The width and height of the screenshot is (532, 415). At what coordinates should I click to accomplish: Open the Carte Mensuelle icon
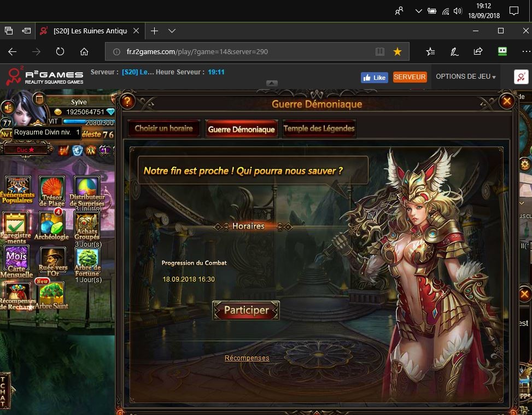tap(16, 261)
